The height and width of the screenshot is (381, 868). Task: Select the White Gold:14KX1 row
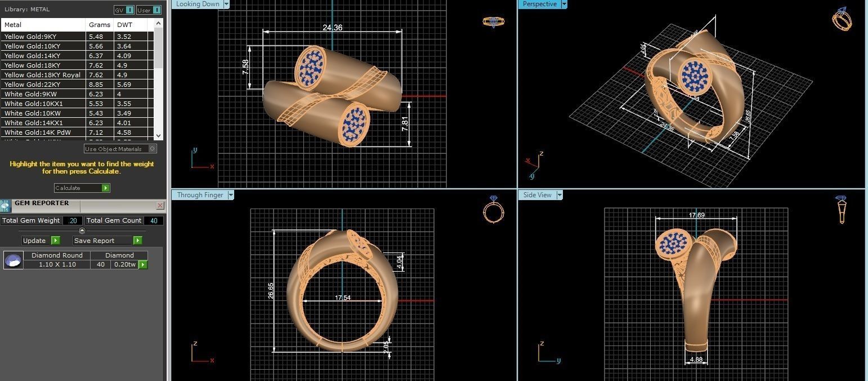click(77, 123)
